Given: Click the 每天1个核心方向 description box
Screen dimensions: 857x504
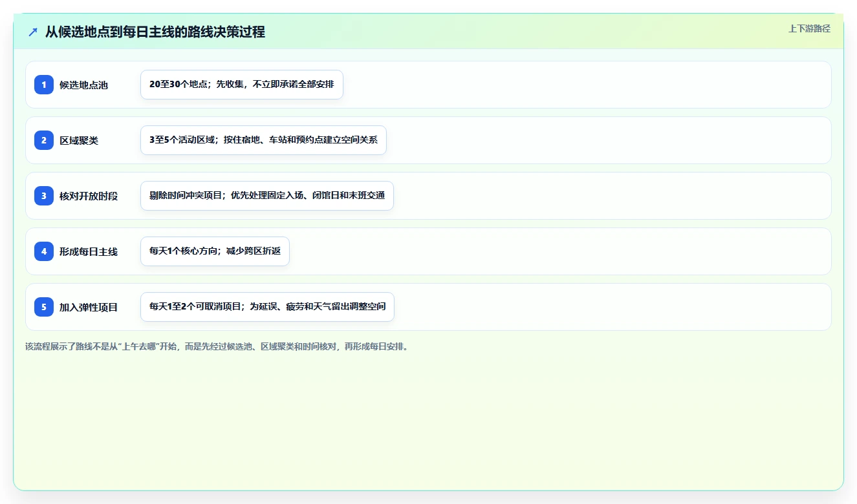Looking at the screenshot, I should coord(215,251).
